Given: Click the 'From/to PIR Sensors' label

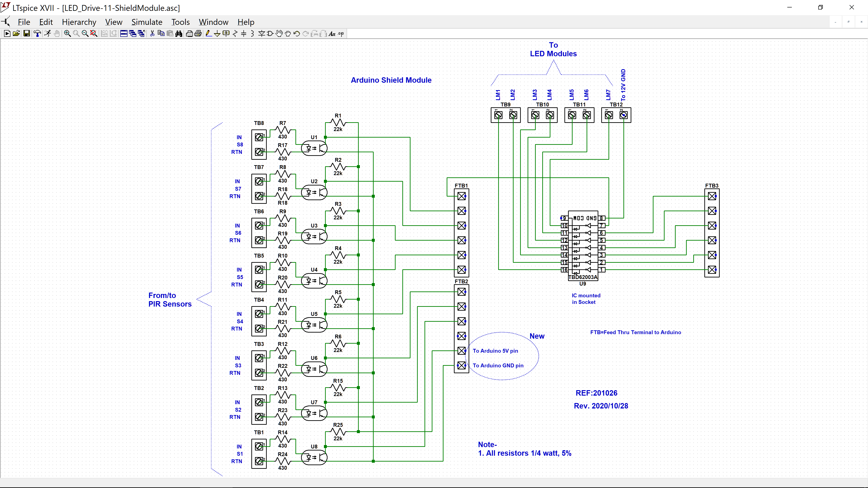Looking at the screenshot, I should click(x=170, y=299).
